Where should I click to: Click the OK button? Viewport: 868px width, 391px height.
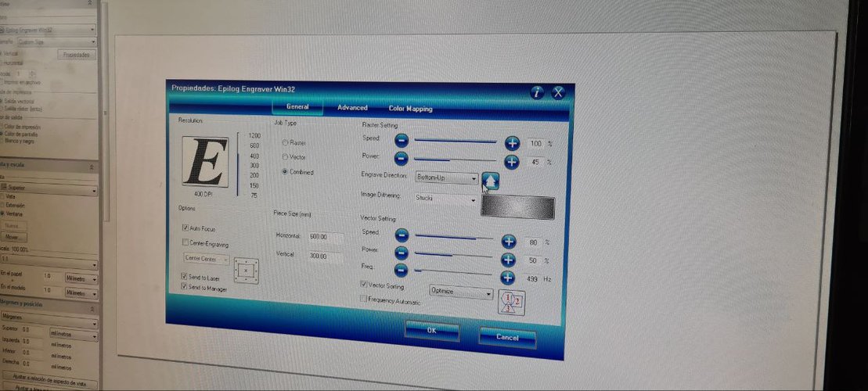click(432, 330)
